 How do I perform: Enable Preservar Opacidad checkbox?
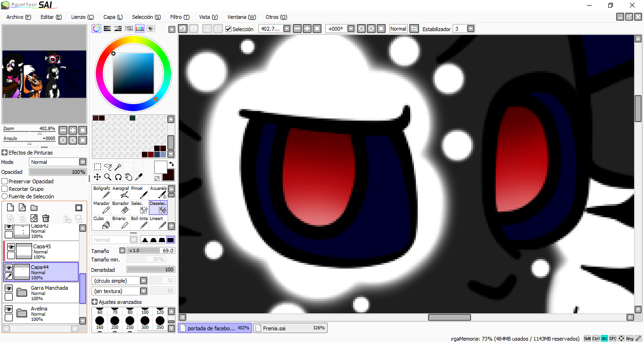click(4, 181)
